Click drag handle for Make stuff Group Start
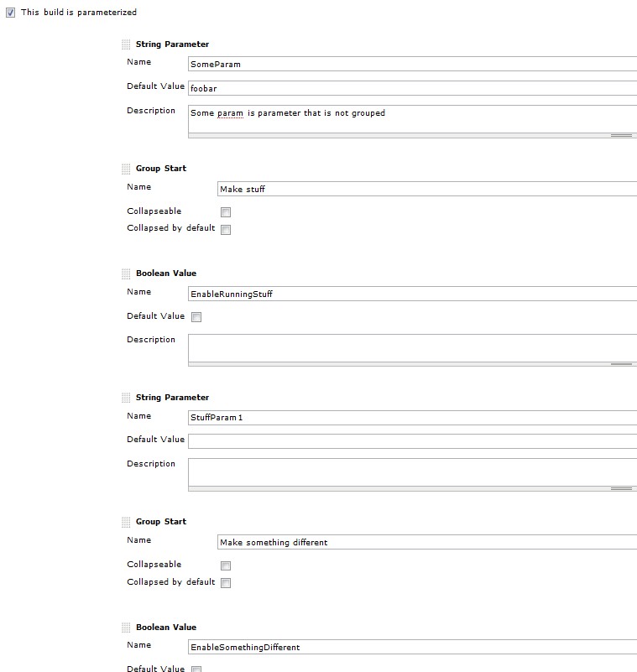Viewport: 637px width, 672px height. pos(127,169)
